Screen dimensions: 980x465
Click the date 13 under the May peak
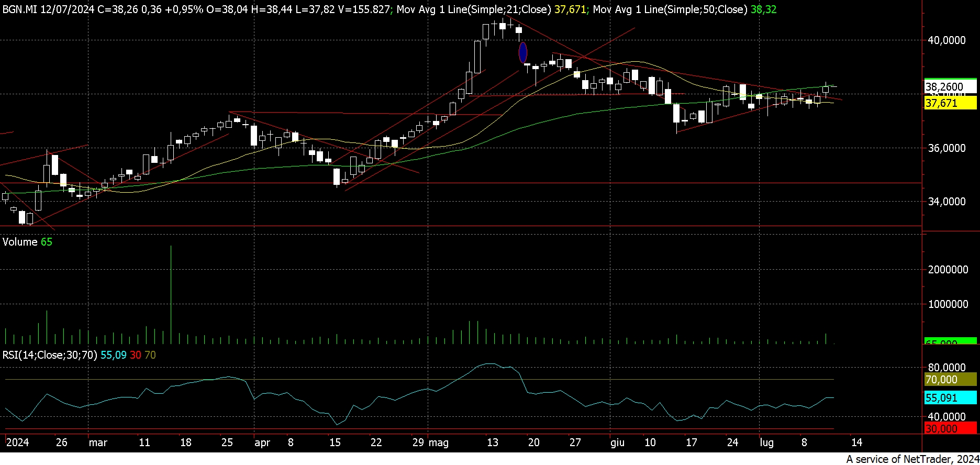[493, 442]
